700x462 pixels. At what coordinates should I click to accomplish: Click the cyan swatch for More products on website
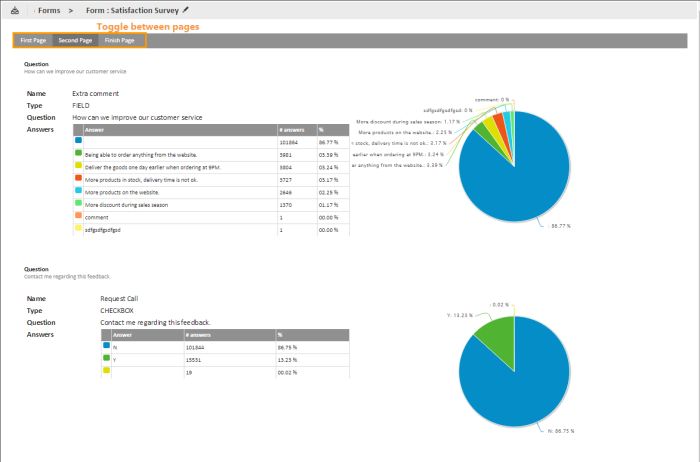tap(78, 191)
